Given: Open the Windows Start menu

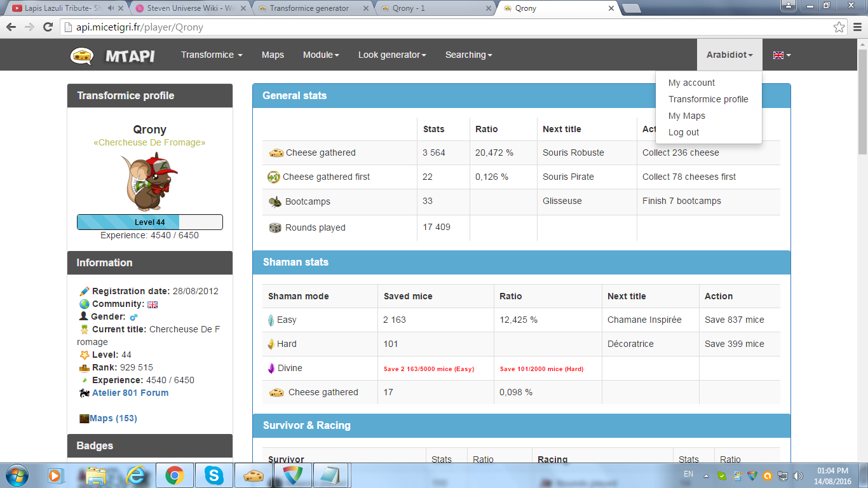Looking at the screenshot, I should point(16,475).
